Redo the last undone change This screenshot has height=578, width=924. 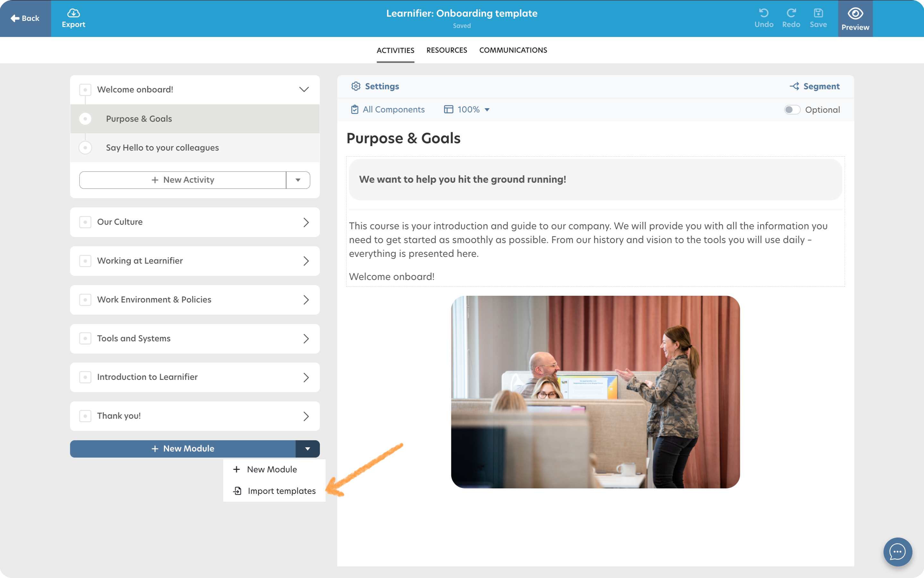coord(791,18)
